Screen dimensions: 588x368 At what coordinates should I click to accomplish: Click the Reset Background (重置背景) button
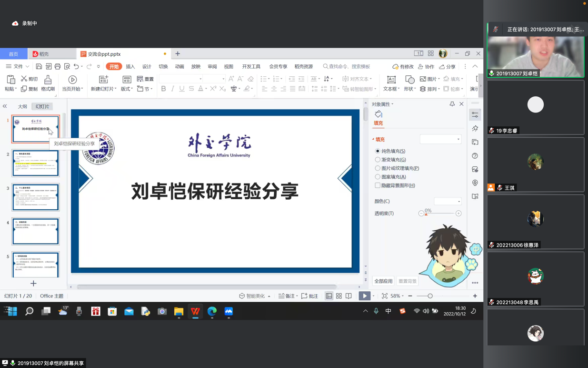(407, 281)
